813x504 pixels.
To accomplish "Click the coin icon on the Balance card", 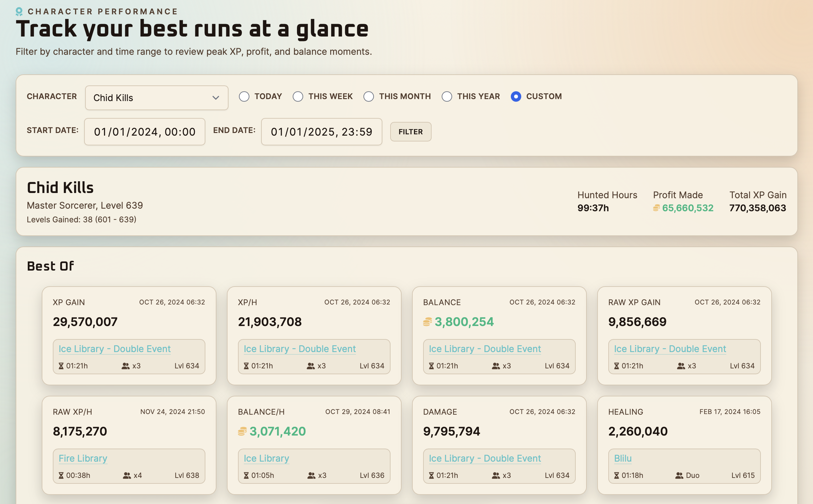I will (428, 321).
